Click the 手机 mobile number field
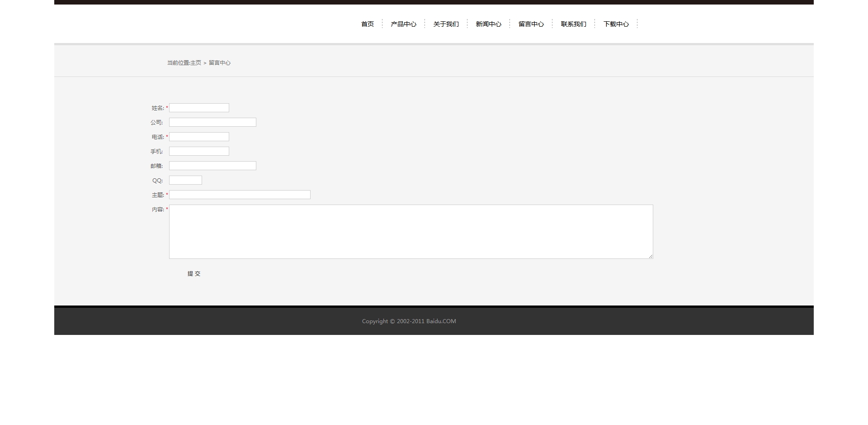 click(x=199, y=151)
